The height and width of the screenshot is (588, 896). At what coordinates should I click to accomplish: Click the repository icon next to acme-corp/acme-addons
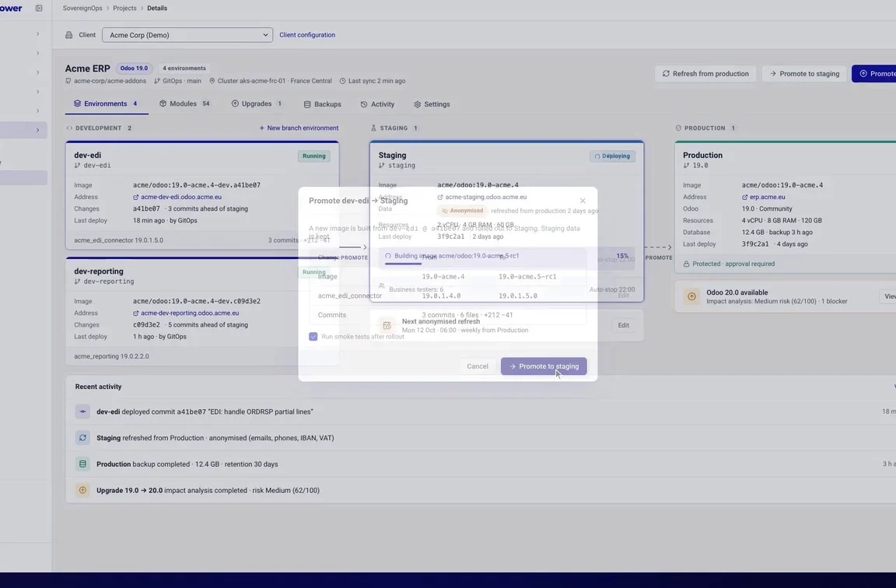point(68,81)
